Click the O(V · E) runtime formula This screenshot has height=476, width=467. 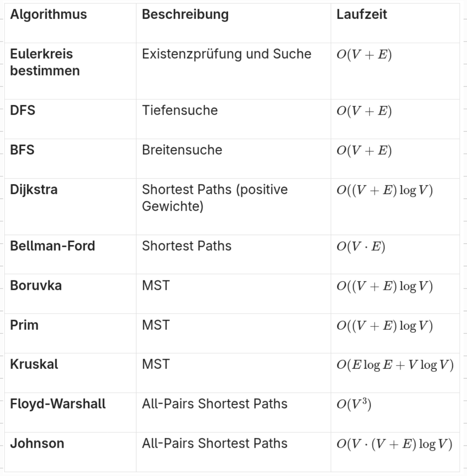click(x=361, y=247)
